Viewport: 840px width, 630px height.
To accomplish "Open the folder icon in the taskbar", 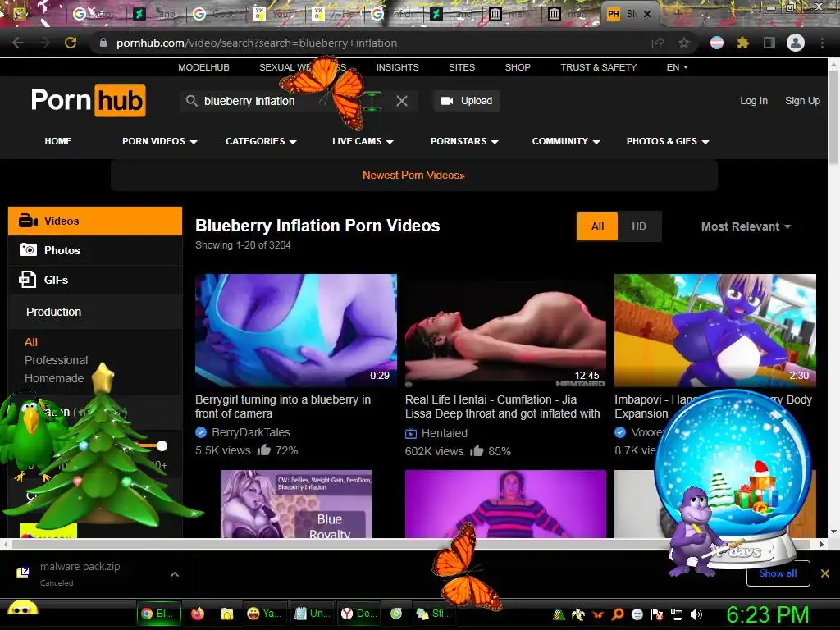I will [227, 614].
